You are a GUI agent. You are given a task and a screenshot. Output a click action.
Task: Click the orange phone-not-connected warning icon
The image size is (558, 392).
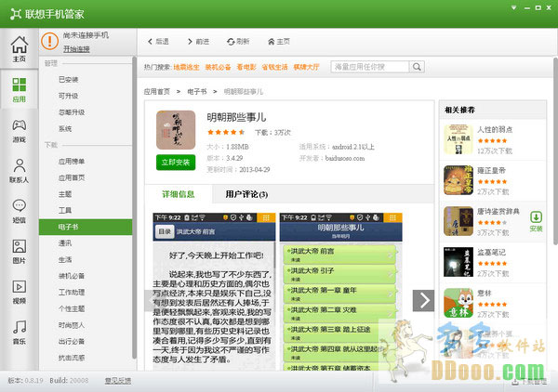(50, 41)
